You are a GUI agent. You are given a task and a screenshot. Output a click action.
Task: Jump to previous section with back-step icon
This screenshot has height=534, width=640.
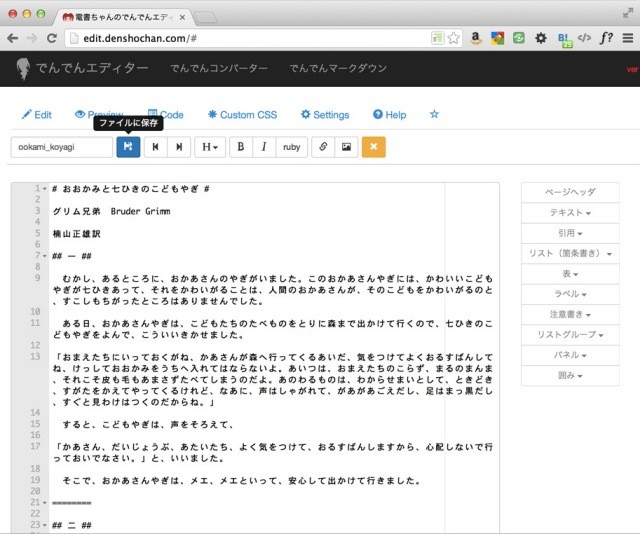[x=156, y=147]
